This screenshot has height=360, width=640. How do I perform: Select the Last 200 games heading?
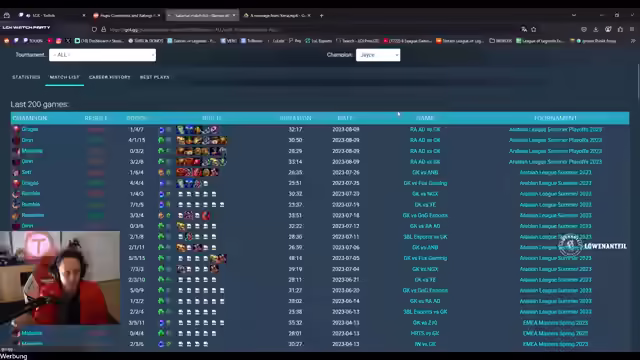tap(40, 104)
